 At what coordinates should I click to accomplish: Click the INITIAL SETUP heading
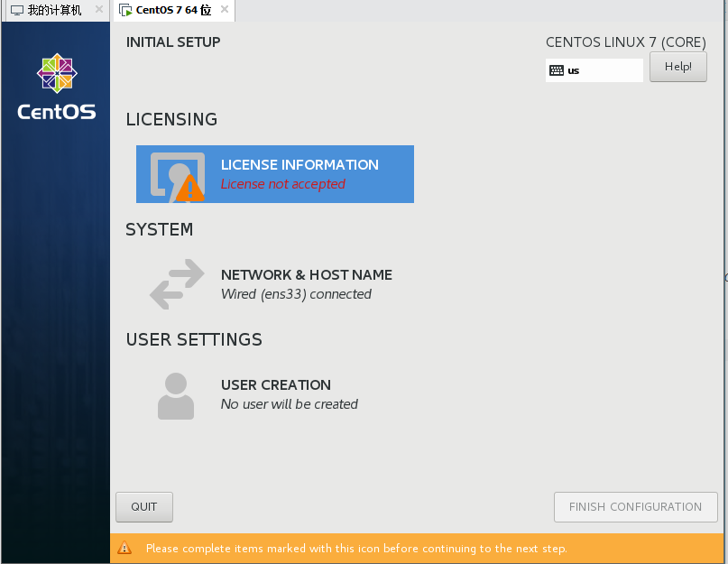click(173, 42)
